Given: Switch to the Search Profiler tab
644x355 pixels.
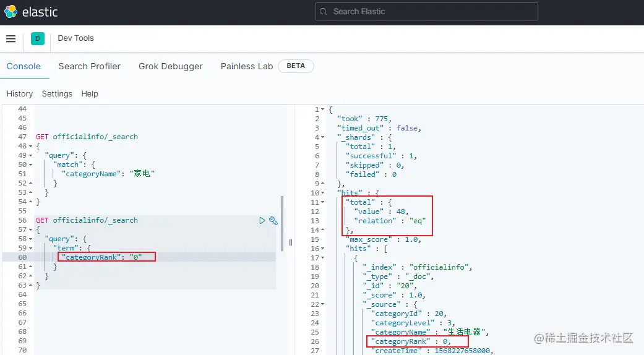Looking at the screenshot, I should (90, 67).
